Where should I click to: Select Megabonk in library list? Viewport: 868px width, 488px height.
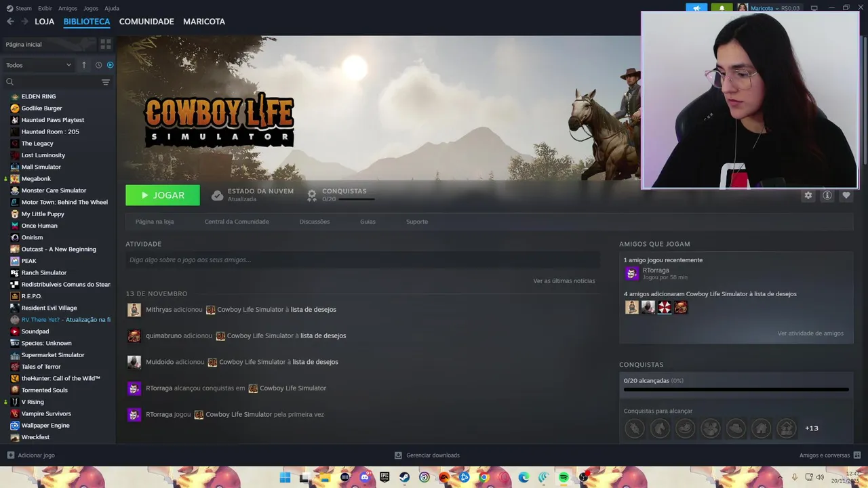36,179
